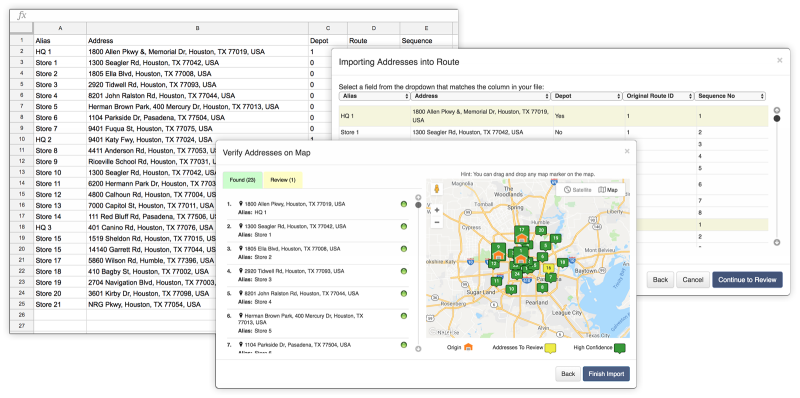Click map marker number 19
800x398 pixels.
pos(555,238)
